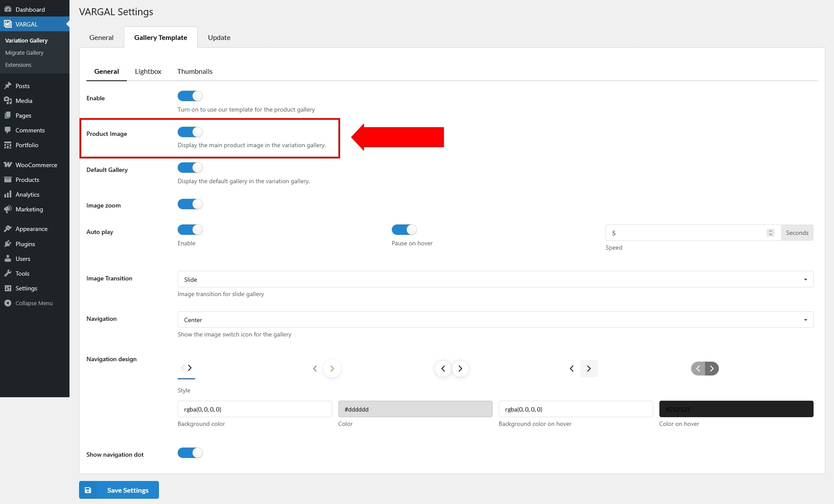Click the Users person icon

8,259
